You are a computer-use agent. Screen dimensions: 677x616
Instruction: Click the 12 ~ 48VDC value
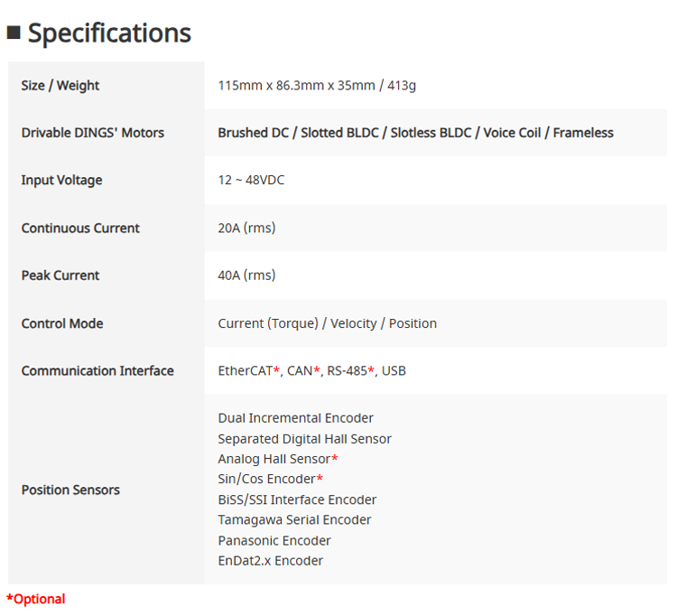point(251,180)
